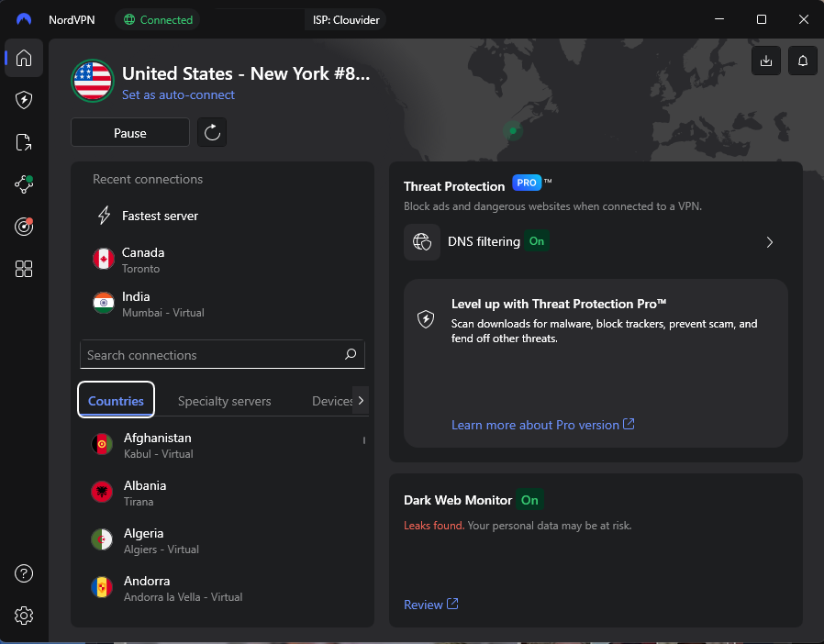Screen dimensions: 824x644
Task: Click the download updates icon
Action: click(x=765, y=61)
